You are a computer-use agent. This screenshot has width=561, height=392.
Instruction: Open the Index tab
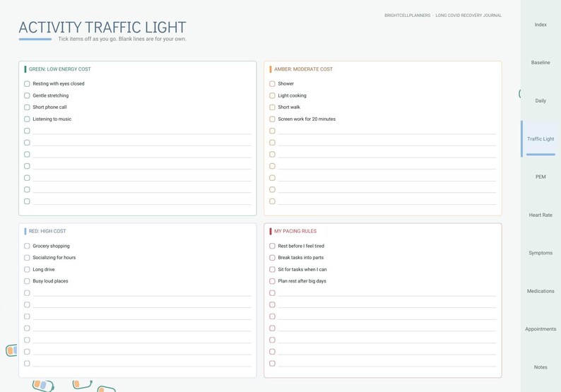(x=541, y=25)
